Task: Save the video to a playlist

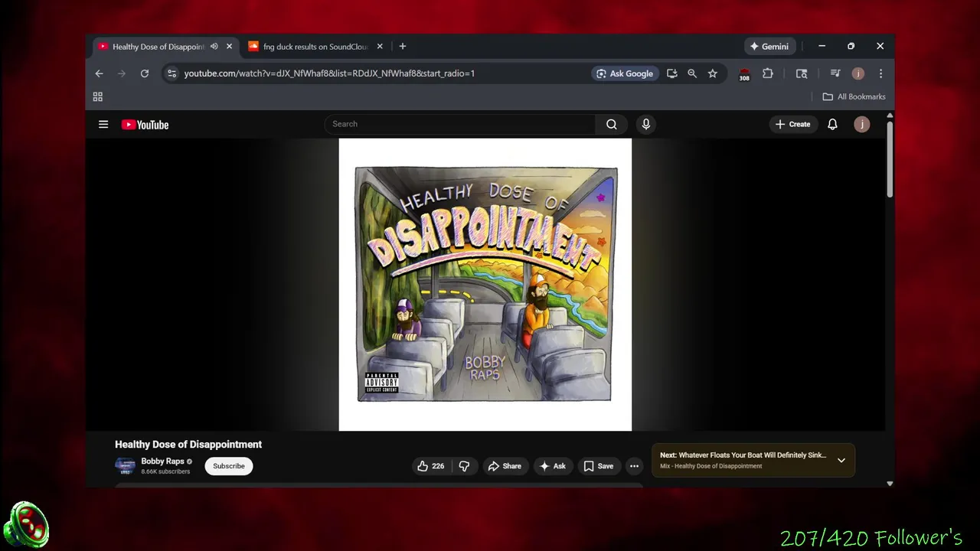Action: pos(598,466)
